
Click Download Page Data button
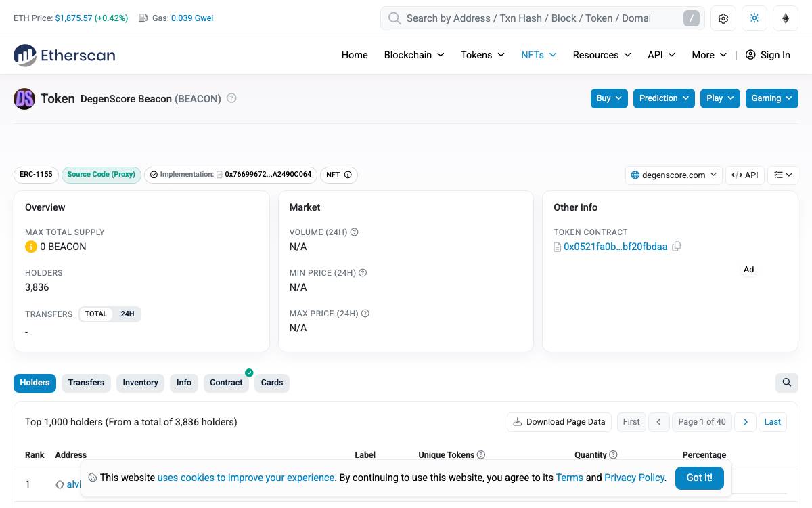pyautogui.click(x=559, y=422)
